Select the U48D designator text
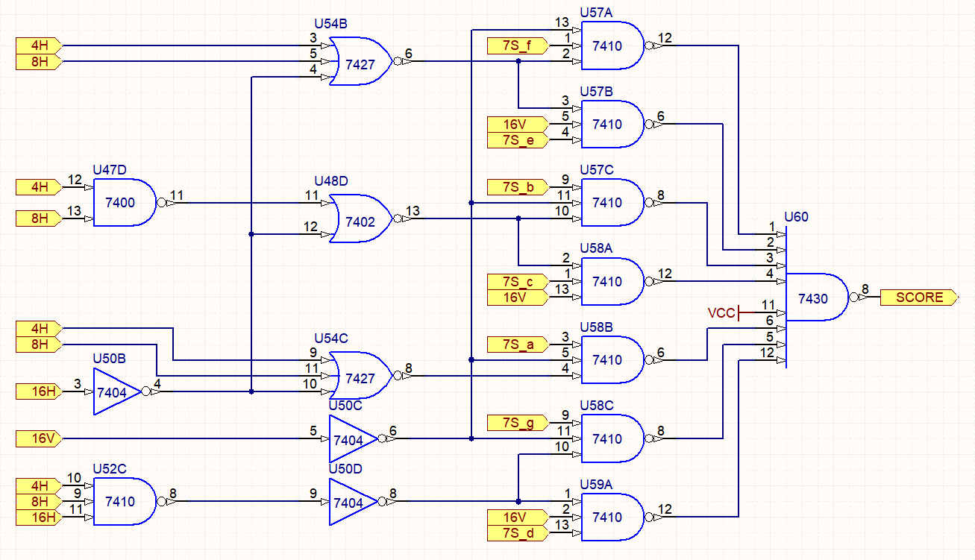975x560 pixels. (x=331, y=181)
